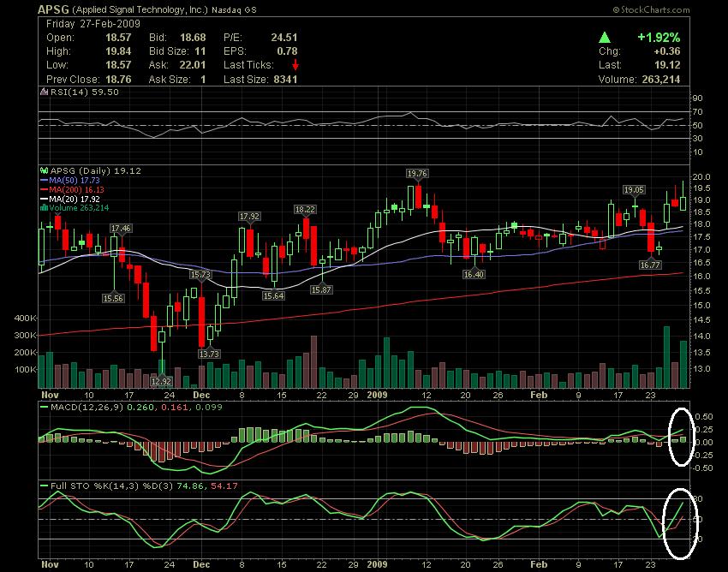
Task: Click the 18.22 price label
Action: click(x=305, y=210)
